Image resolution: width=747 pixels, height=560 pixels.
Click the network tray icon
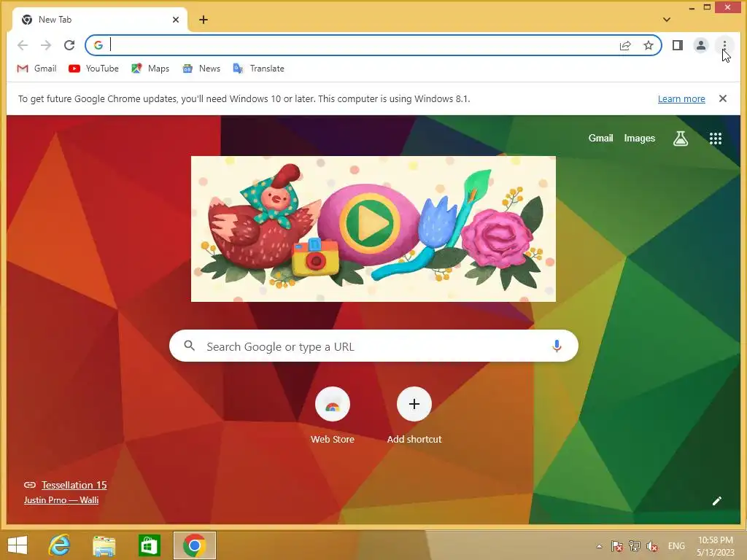[x=634, y=546]
